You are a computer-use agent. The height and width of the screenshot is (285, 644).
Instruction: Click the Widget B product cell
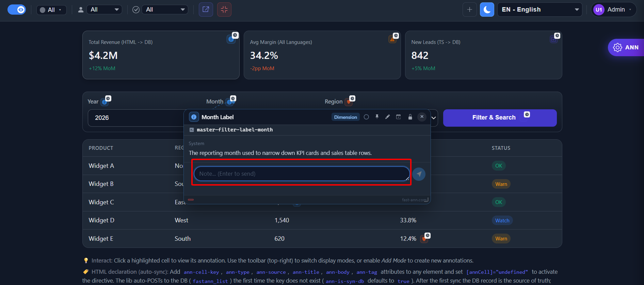101,184
